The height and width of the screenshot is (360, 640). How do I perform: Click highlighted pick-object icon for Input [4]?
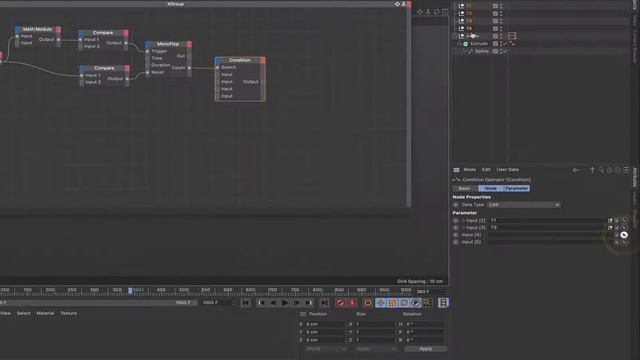click(x=624, y=235)
